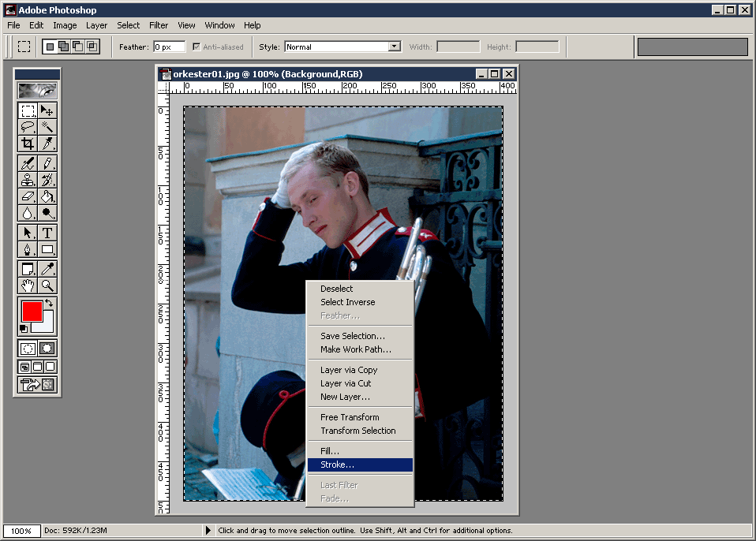Pick the Clone Stamp tool
The image size is (756, 541).
point(28,180)
